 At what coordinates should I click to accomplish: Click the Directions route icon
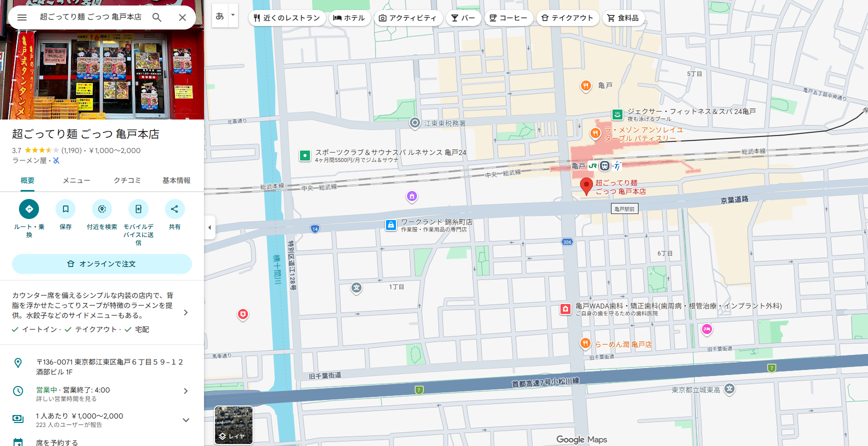coord(29,209)
